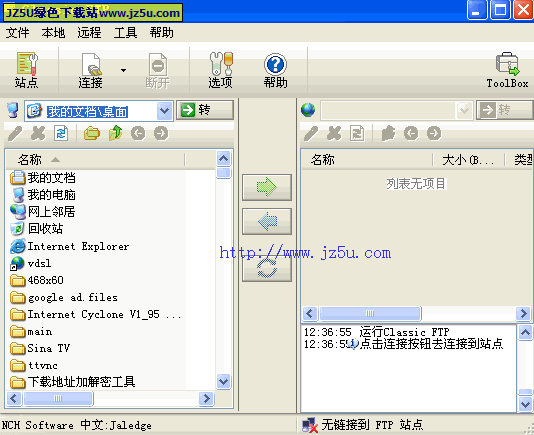
Task: Select 下载地址加解密工具 folder
Action: click(x=73, y=382)
